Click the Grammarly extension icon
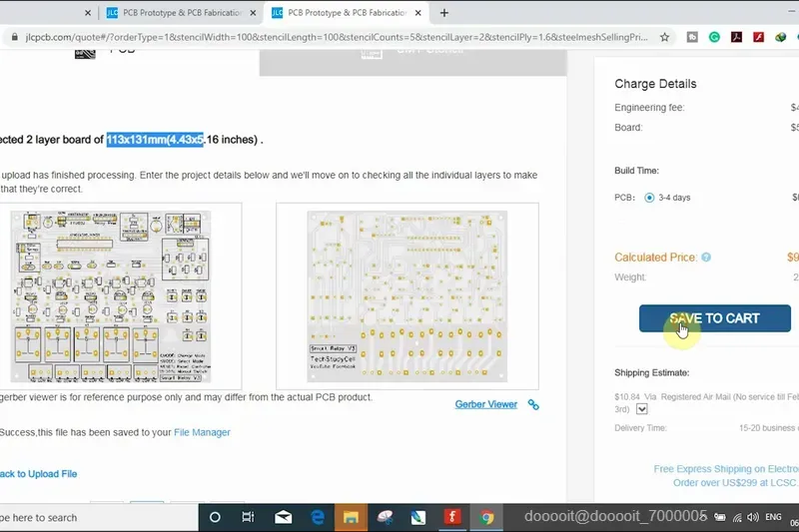The image size is (799, 532). (x=714, y=37)
